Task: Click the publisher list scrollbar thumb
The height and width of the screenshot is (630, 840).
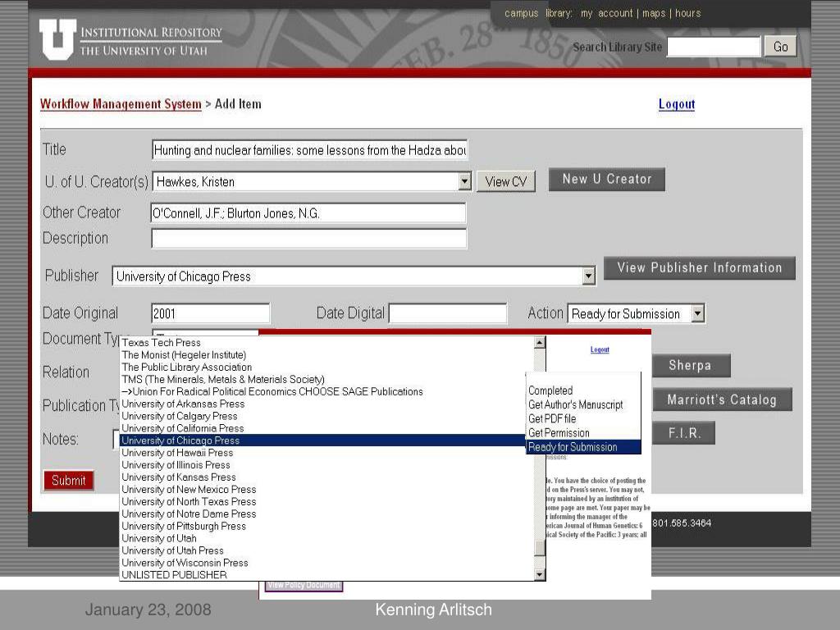Action: (x=540, y=547)
